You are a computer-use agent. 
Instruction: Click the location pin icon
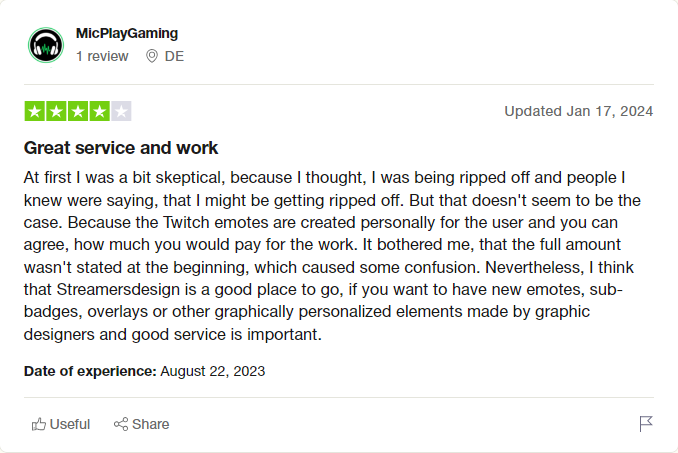click(x=152, y=56)
